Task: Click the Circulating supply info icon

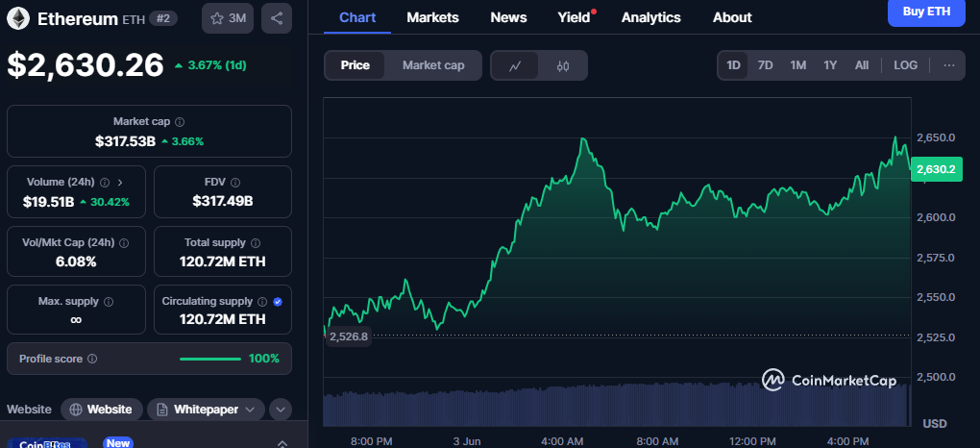Action: (262, 302)
